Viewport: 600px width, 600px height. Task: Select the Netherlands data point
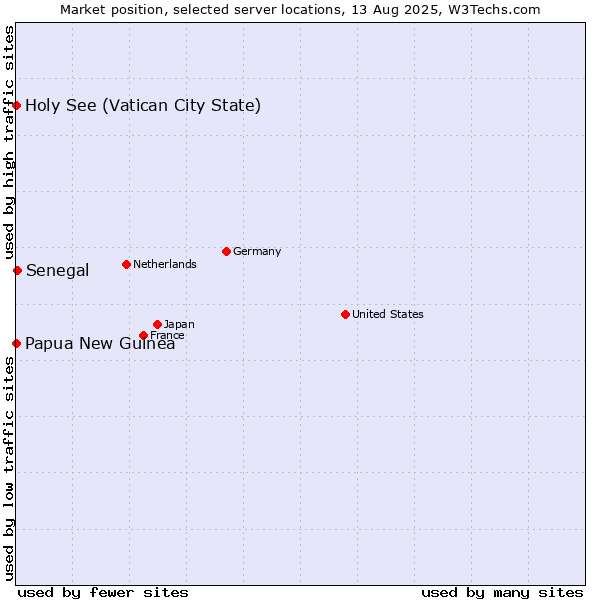(x=127, y=264)
